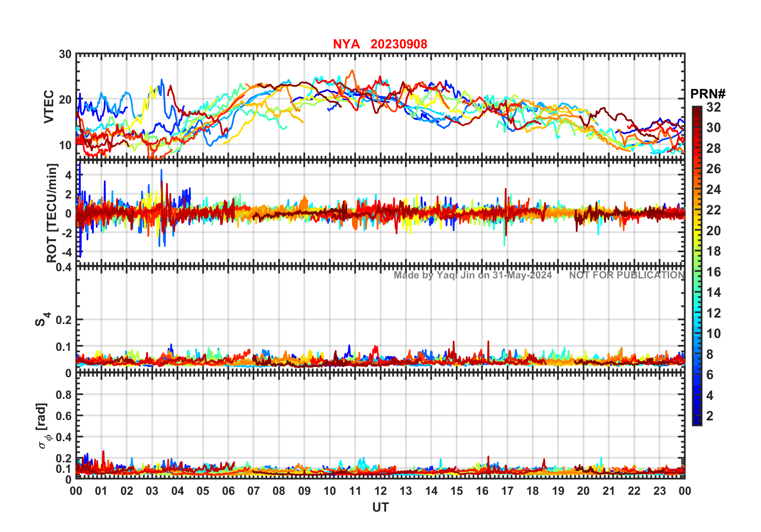Screen dimensions: 761x532
Task: Click the plot title "NYA 20230908"
Action: click(x=380, y=44)
